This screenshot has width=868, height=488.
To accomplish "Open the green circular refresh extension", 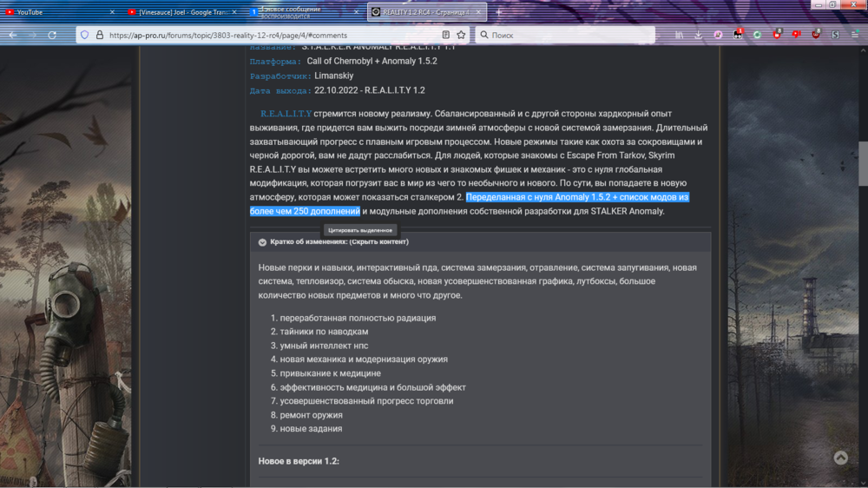I will pyautogui.click(x=757, y=35).
